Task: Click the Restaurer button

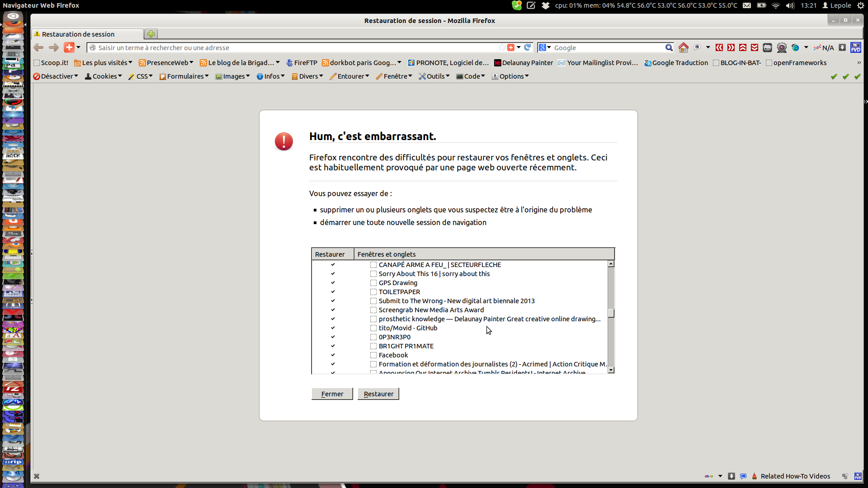Action: click(378, 394)
